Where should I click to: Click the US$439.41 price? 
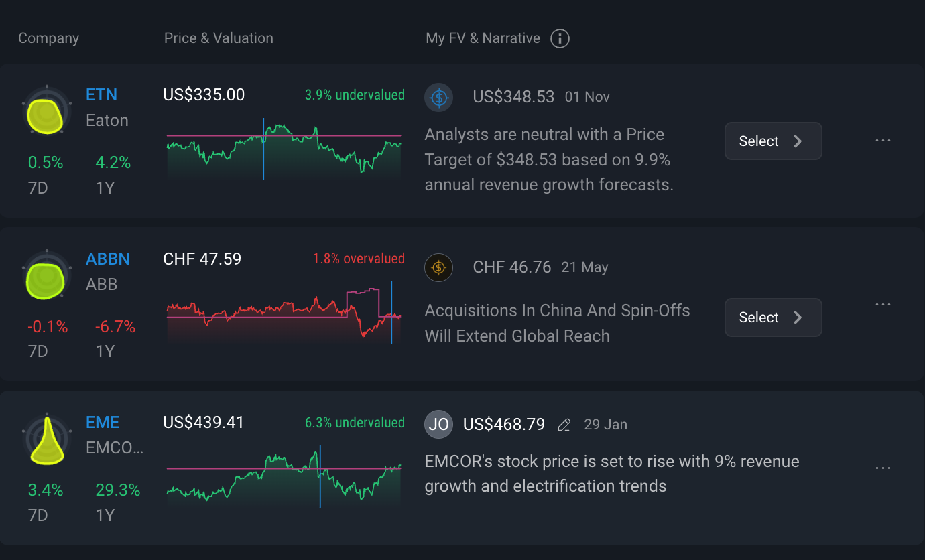(204, 423)
